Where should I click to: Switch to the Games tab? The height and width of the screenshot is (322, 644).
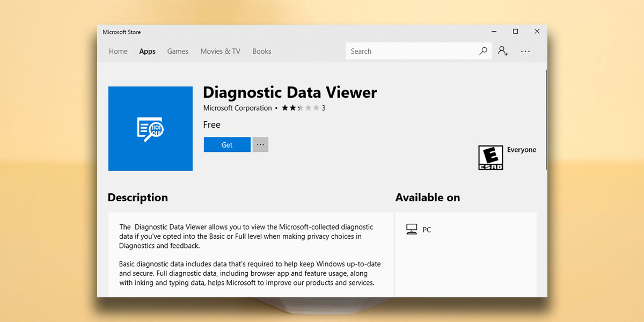tap(178, 51)
